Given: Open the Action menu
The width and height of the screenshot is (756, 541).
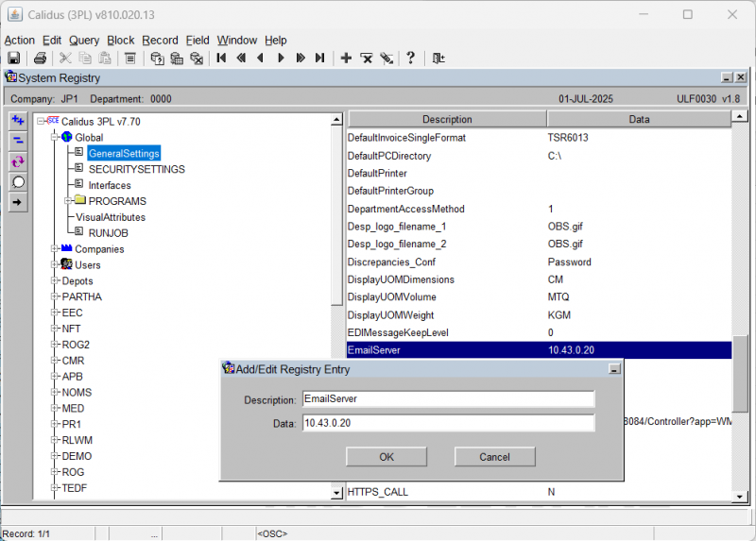Looking at the screenshot, I should pos(20,40).
